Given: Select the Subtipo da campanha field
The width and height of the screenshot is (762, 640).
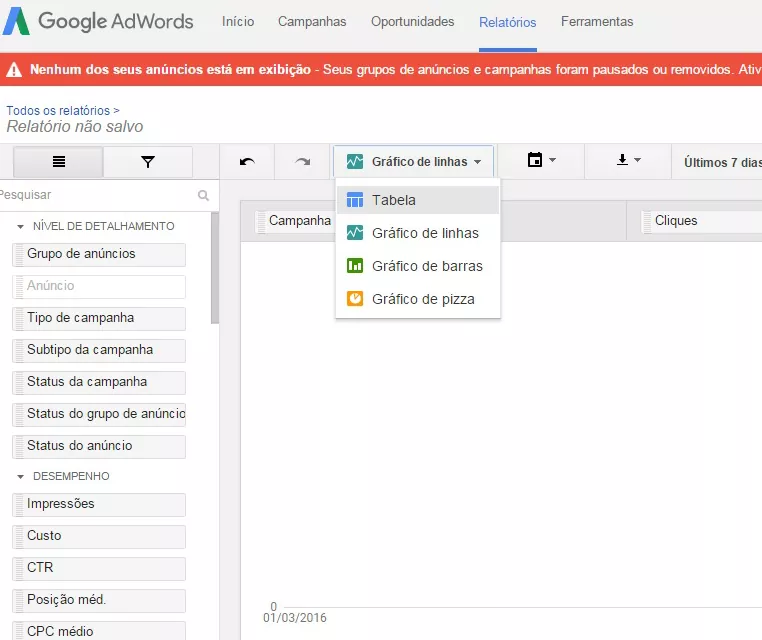Looking at the screenshot, I should [99, 350].
